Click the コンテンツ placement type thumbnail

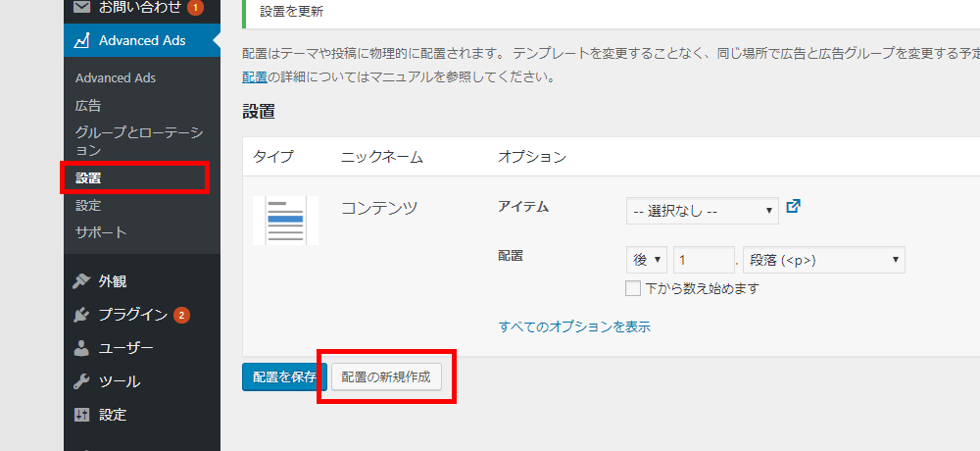click(285, 221)
